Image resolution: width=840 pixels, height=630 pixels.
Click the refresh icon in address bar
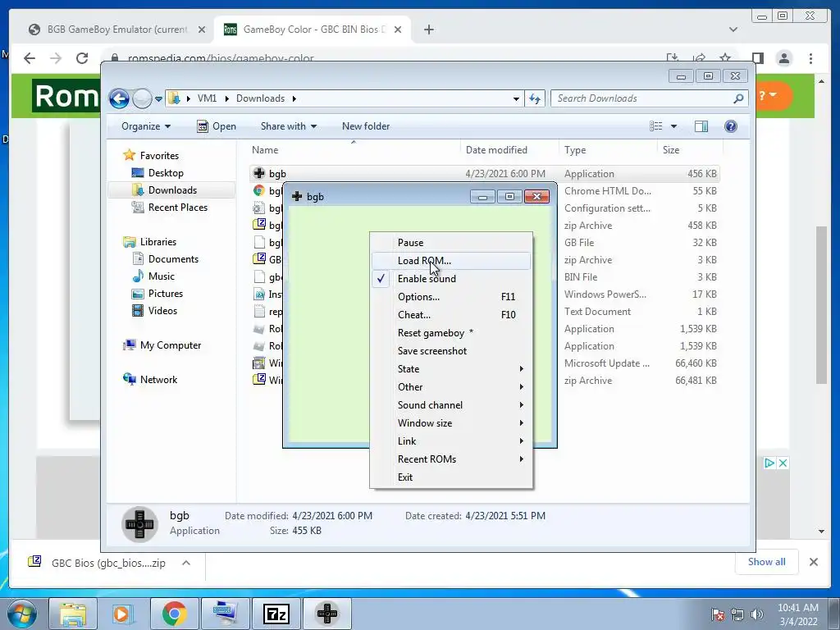click(x=535, y=98)
